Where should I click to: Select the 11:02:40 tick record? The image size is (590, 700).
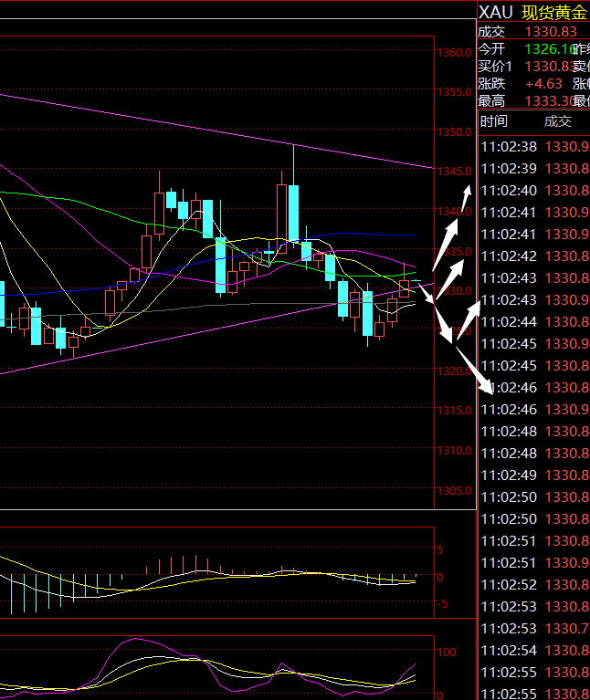(534, 190)
